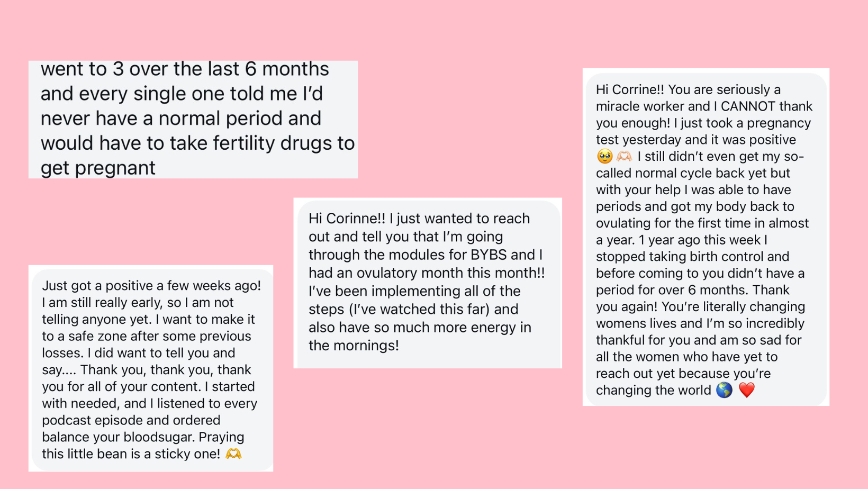
Task: Click the heart hands emoji after "sticky one!"
Action: (x=233, y=454)
